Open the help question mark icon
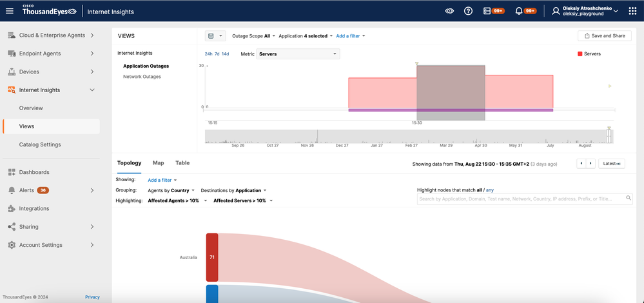Screen dimensions: 644x303 click(x=468, y=11)
